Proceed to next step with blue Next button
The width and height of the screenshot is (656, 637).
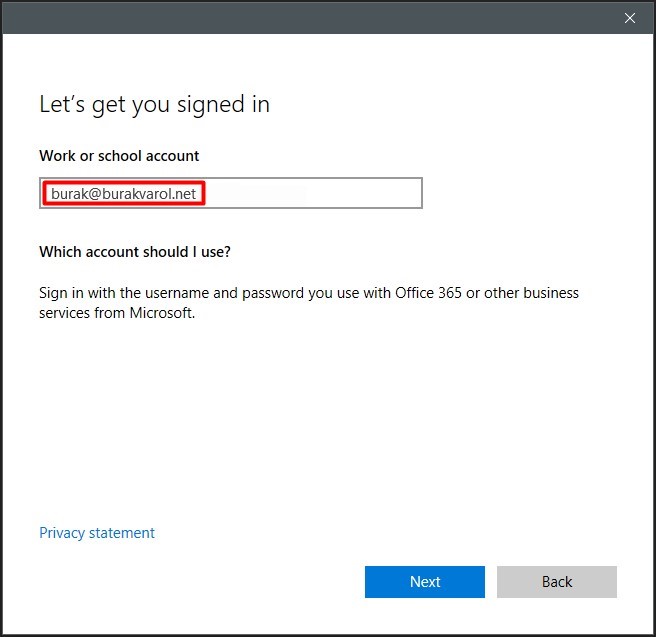(x=425, y=582)
